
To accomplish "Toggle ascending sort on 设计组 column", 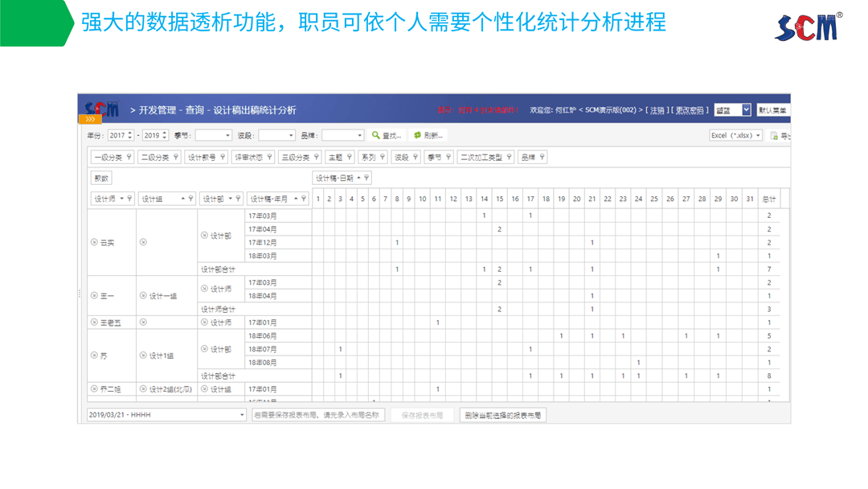I will tap(183, 197).
